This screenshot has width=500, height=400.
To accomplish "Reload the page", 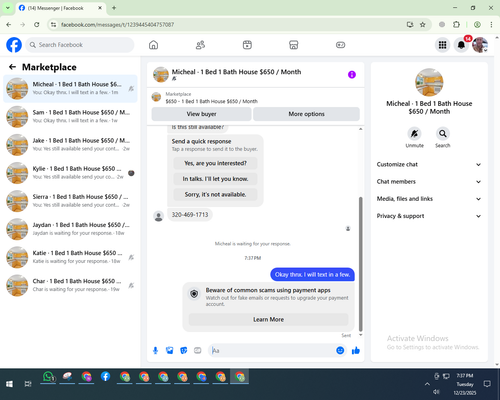I will click(x=37, y=24).
